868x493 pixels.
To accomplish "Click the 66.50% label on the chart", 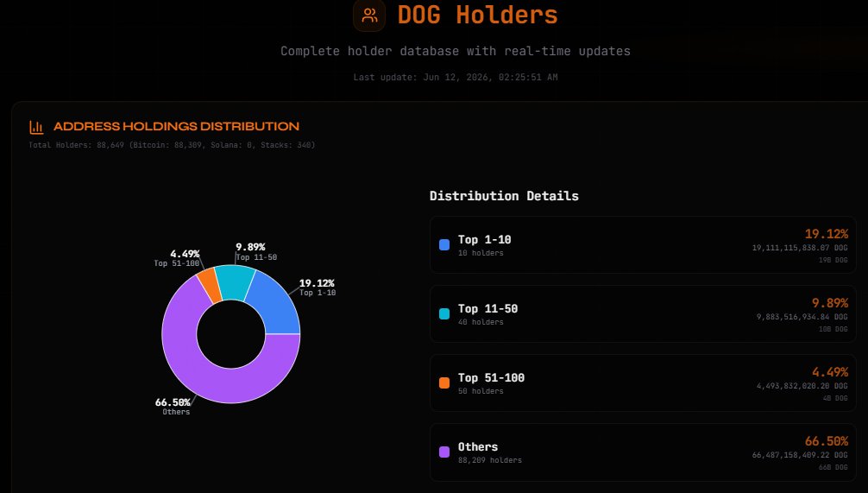I will click(173, 402).
